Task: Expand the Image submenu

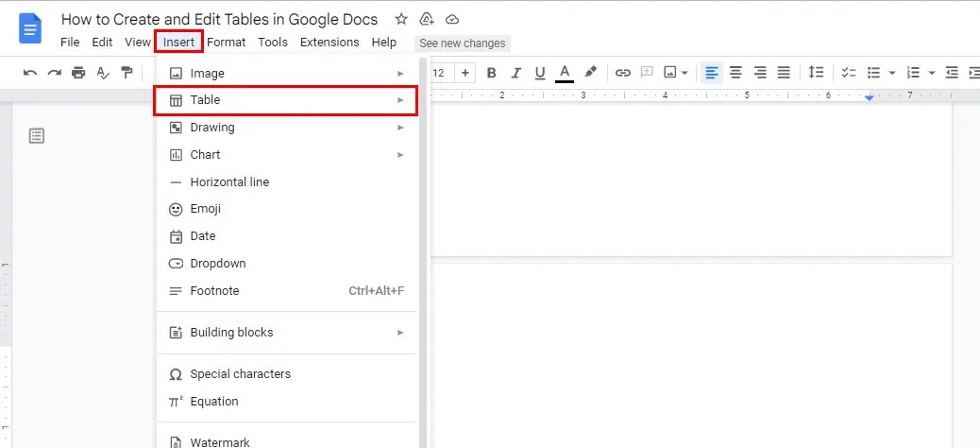Action: (288, 73)
